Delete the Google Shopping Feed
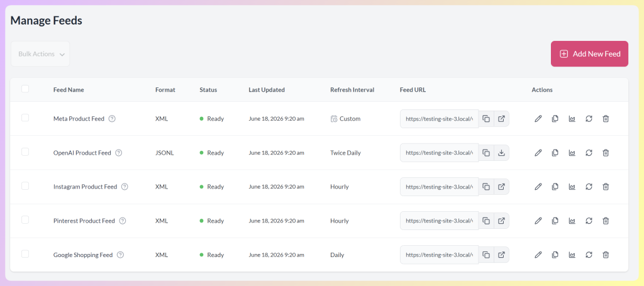Viewport: 644px width, 286px height. (606, 255)
